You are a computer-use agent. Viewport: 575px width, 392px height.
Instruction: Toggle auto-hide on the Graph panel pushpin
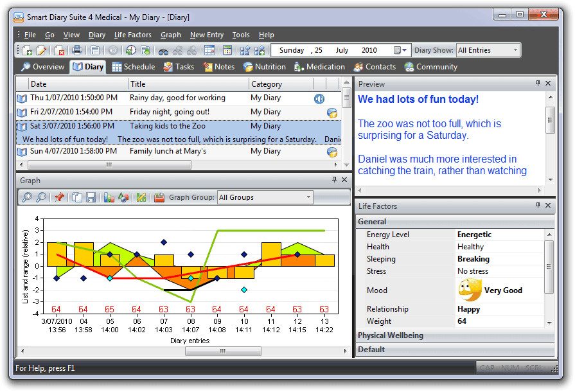333,181
